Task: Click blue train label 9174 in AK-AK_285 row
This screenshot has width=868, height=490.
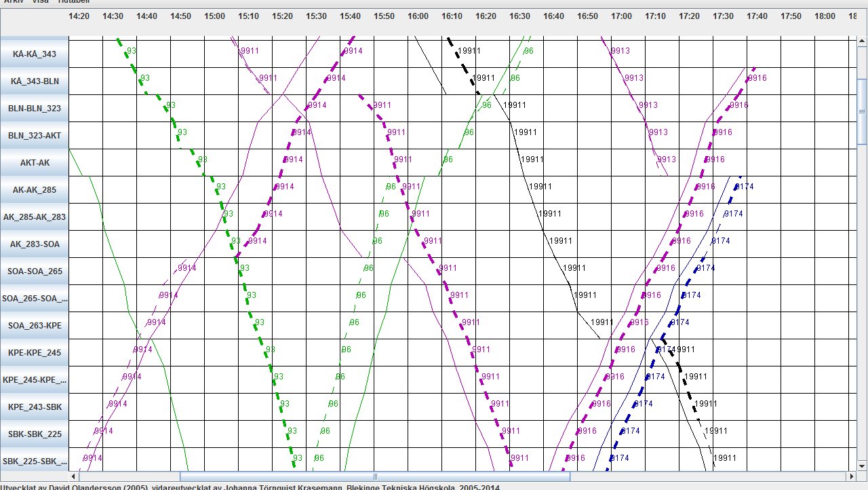Action: (745, 187)
